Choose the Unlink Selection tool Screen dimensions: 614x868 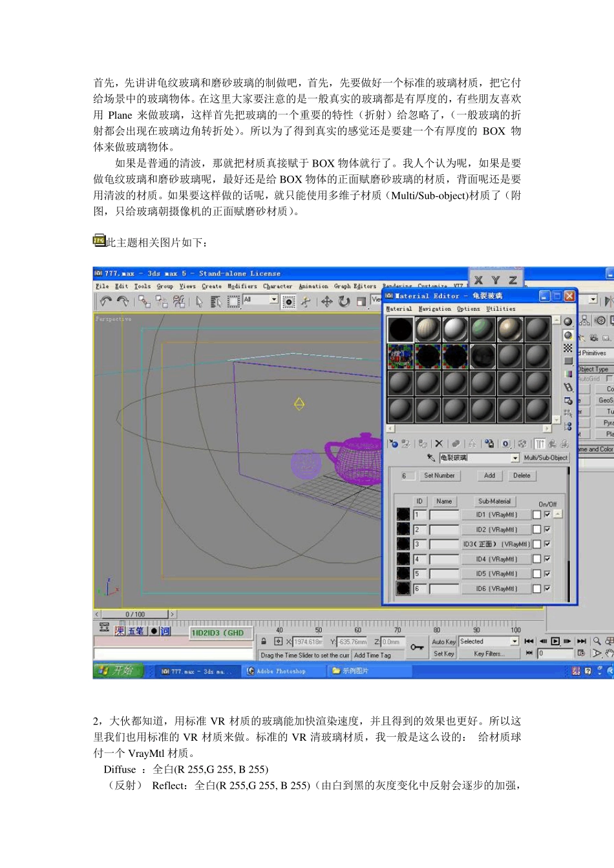[x=162, y=301]
